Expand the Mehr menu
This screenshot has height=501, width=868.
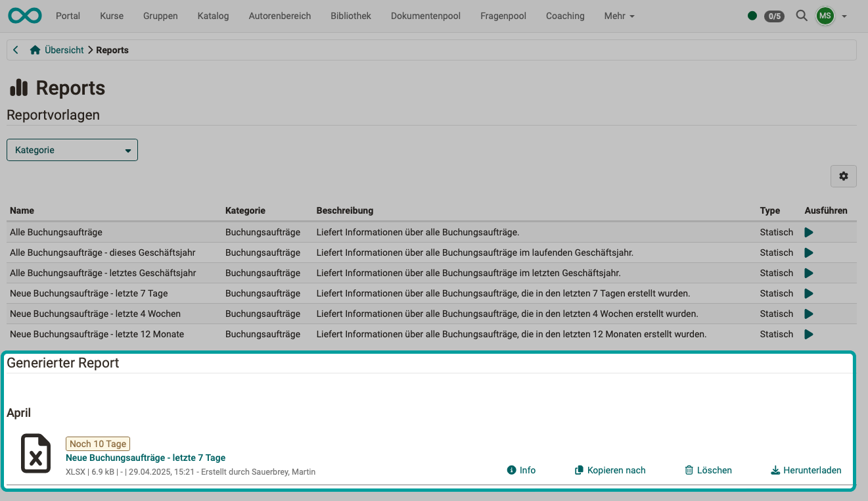pyautogui.click(x=618, y=16)
